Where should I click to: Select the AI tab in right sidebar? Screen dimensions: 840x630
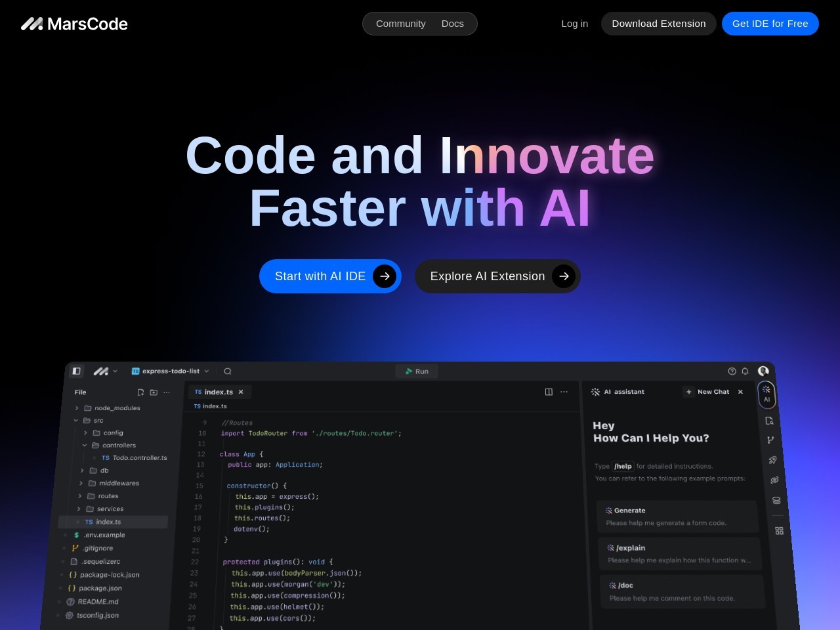click(766, 394)
